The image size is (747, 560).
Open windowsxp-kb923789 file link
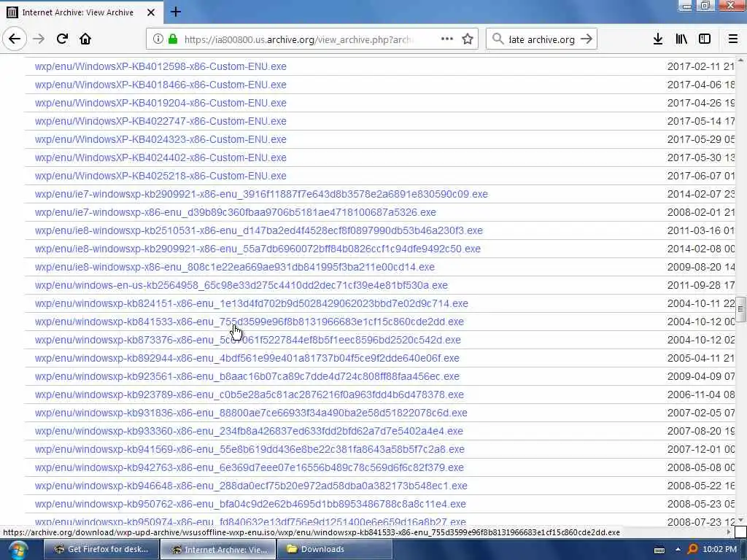(x=249, y=394)
